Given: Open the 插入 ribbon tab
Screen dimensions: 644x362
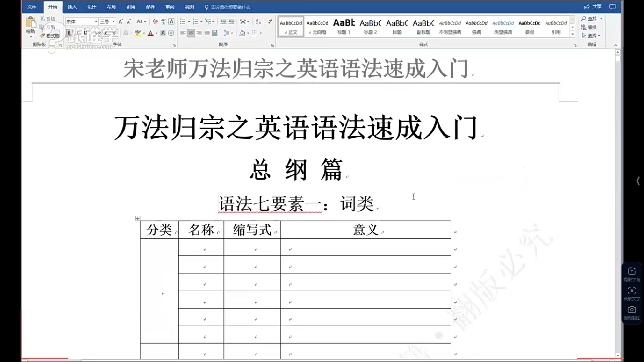Looking at the screenshot, I should 72,7.
